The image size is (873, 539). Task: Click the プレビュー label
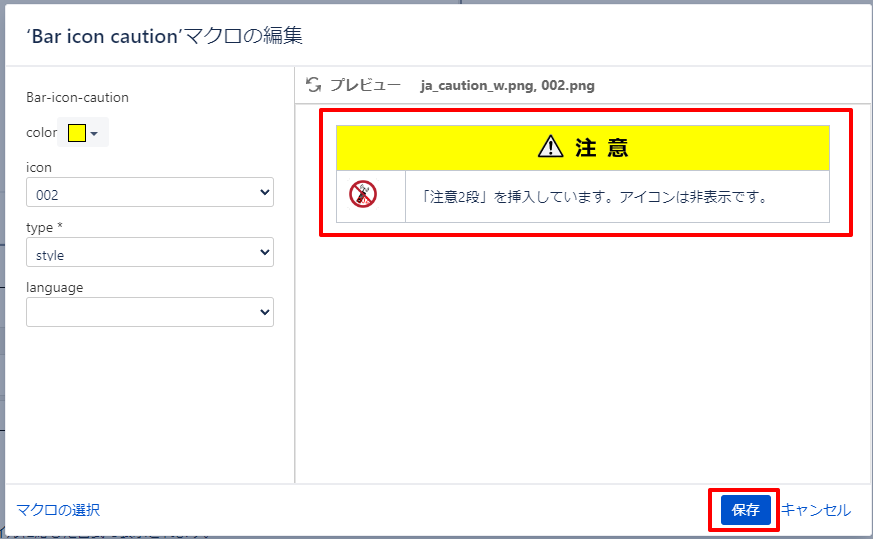tap(365, 85)
